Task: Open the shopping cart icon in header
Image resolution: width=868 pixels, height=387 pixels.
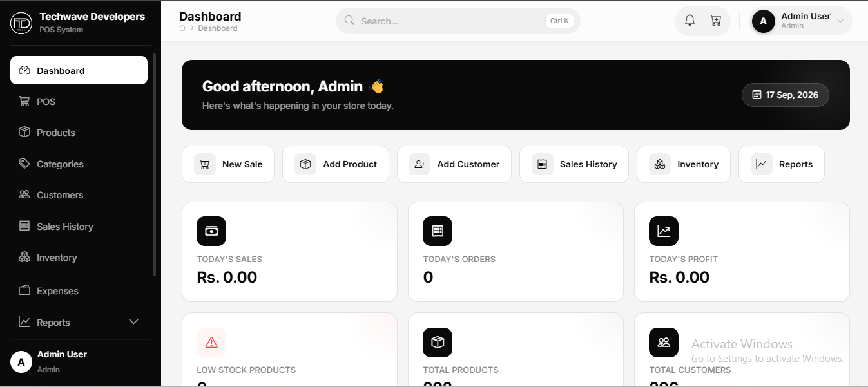Action: [x=715, y=21]
